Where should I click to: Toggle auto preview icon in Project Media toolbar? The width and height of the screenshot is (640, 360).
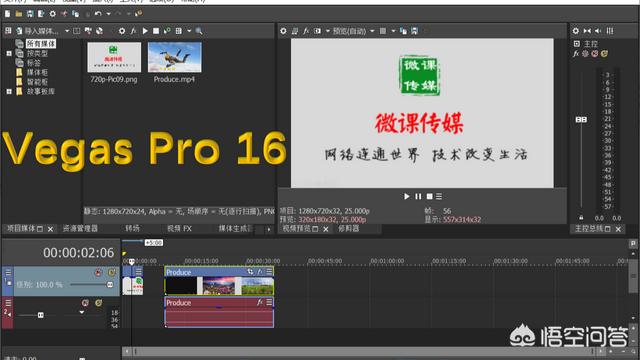click(x=167, y=31)
